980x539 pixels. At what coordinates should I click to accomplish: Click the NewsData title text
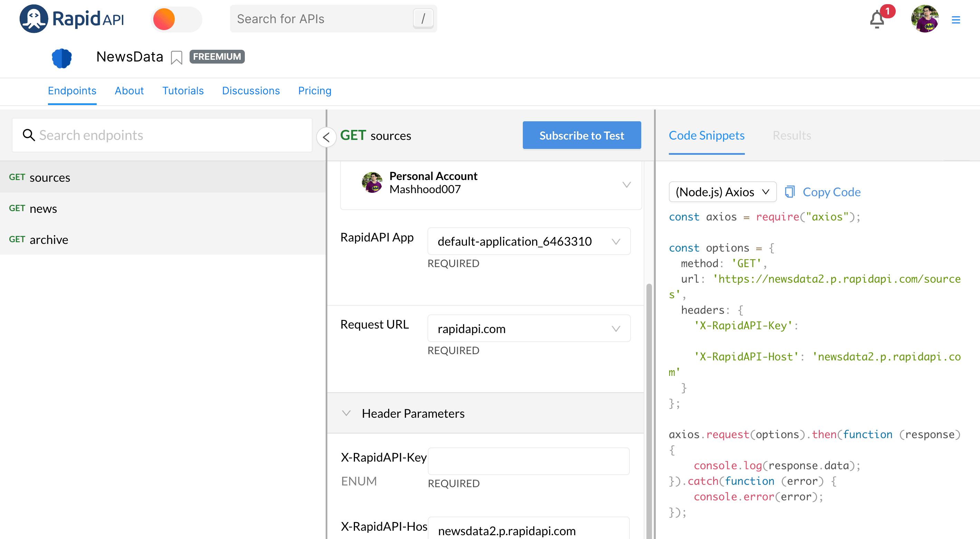pyautogui.click(x=129, y=57)
